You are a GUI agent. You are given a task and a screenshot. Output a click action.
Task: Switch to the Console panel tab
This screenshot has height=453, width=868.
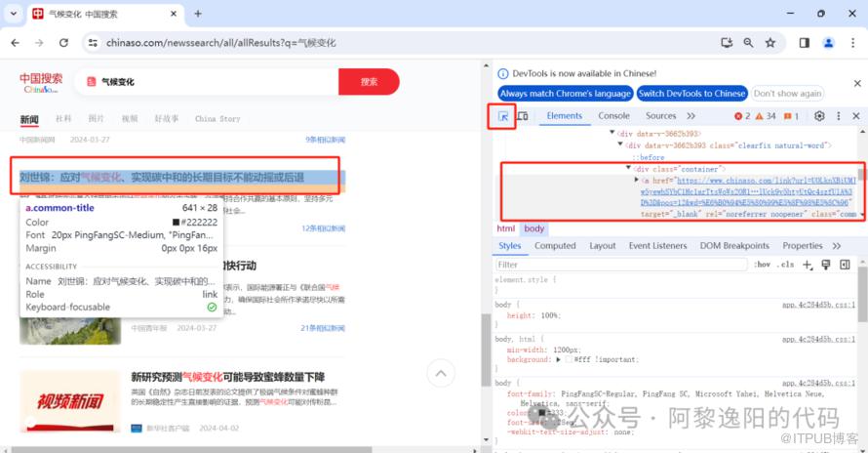[x=613, y=116]
